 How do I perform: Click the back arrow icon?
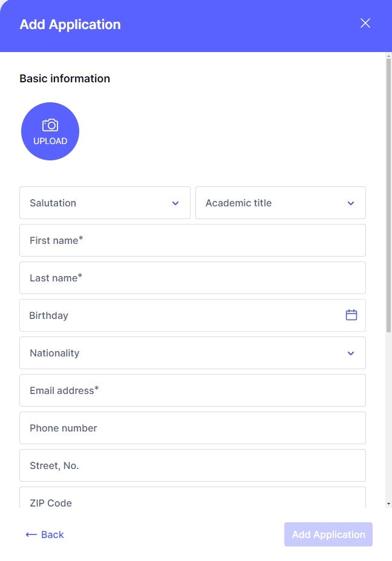tap(31, 535)
